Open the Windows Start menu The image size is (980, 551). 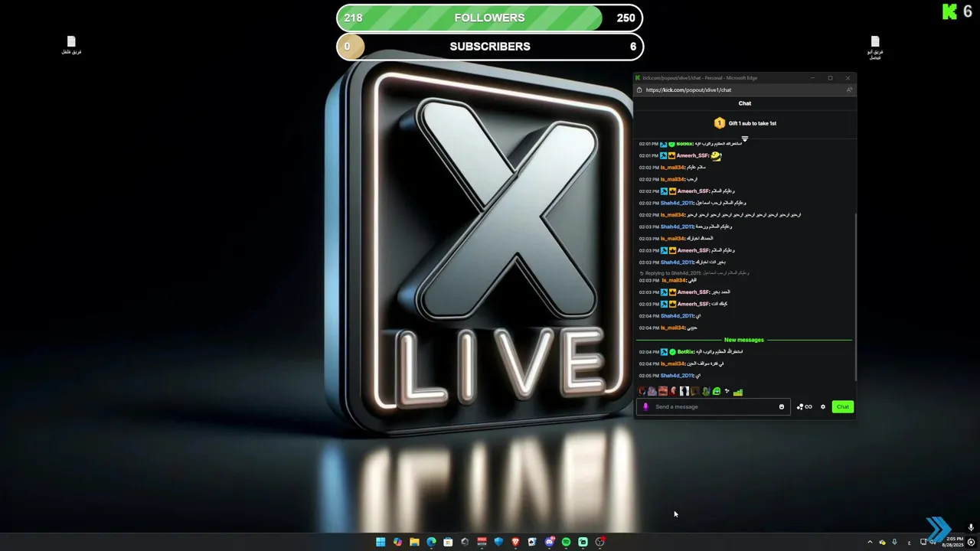pyautogui.click(x=381, y=542)
